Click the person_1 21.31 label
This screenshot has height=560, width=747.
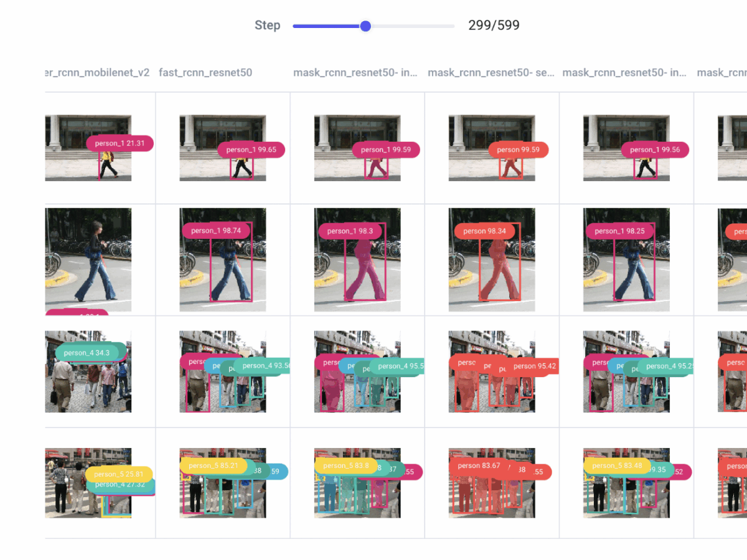point(120,143)
